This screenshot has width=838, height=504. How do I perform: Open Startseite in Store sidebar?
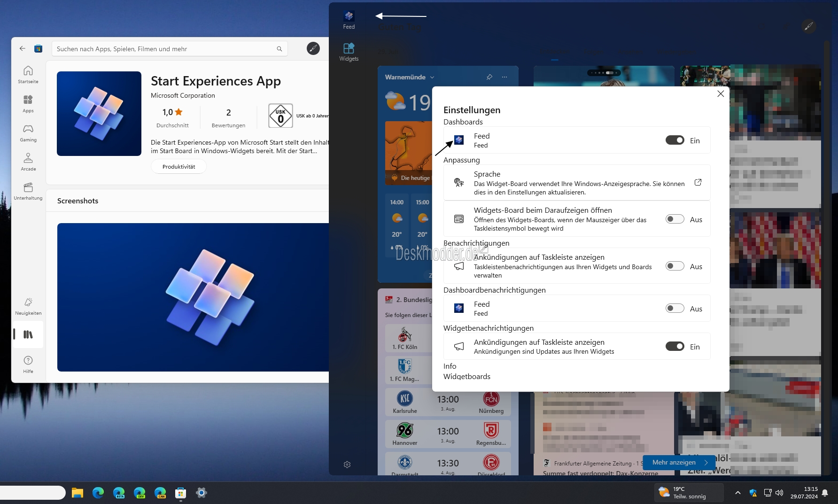pos(28,74)
